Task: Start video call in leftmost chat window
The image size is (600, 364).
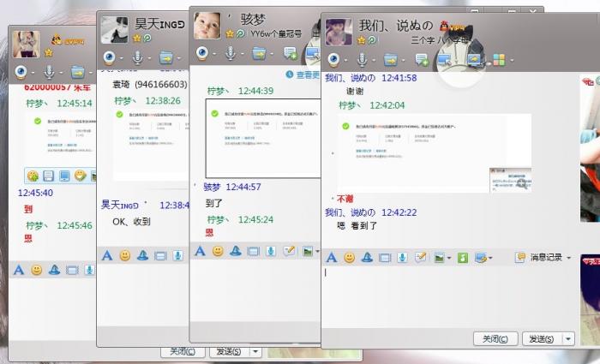Action: (21, 71)
